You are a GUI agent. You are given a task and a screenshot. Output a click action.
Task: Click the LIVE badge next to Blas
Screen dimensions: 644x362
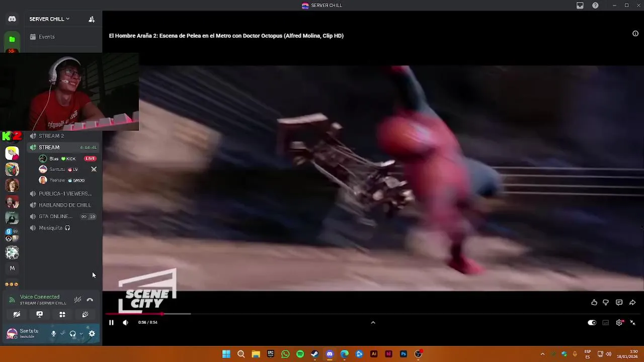click(90, 158)
